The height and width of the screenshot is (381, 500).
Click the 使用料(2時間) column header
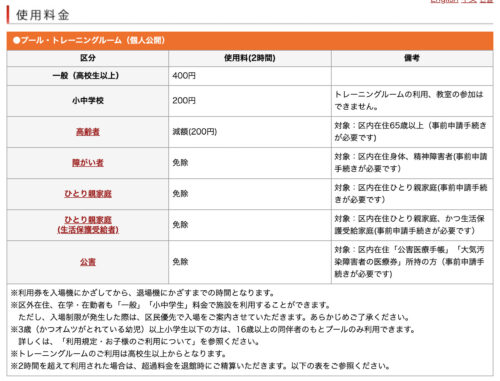tap(250, 58)
